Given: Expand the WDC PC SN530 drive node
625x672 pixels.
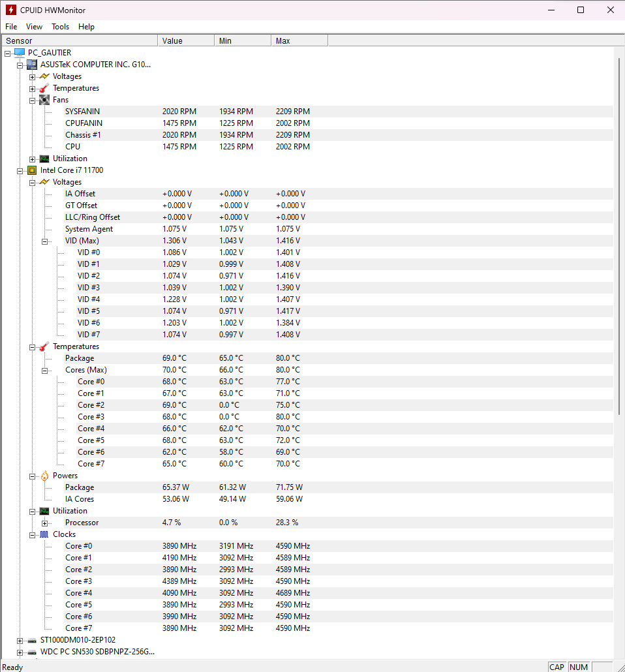Looking at the screenshot, I should [20, 652].
